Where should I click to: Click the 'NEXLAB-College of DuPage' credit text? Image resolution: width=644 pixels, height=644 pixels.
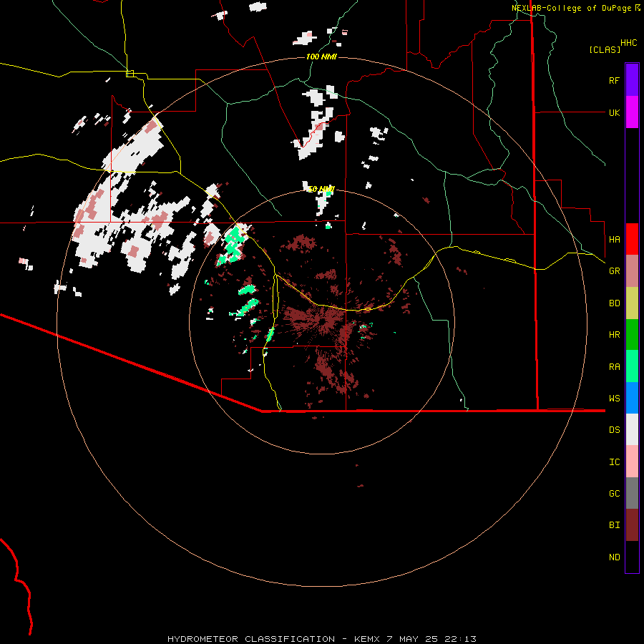point(570,8)
